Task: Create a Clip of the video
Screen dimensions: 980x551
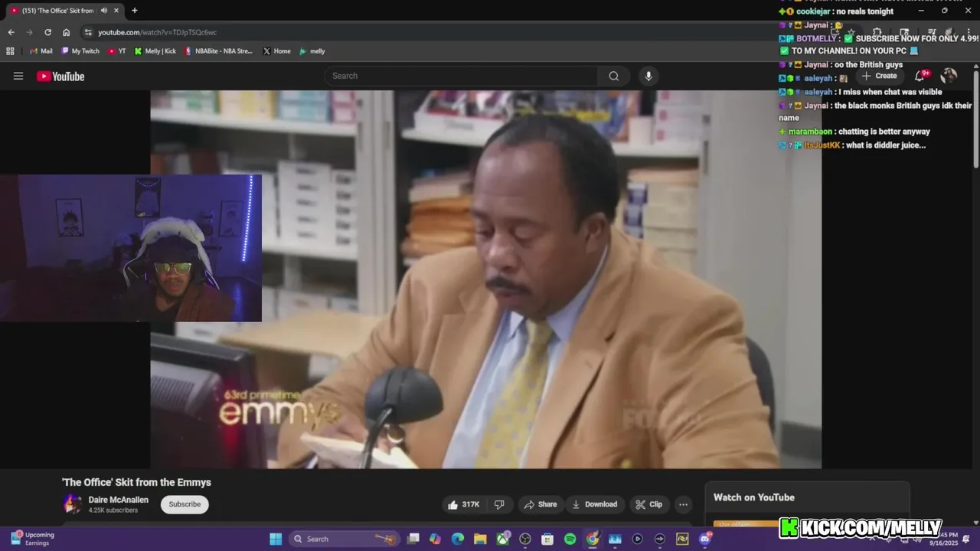Action: click(x=648, y=504)
